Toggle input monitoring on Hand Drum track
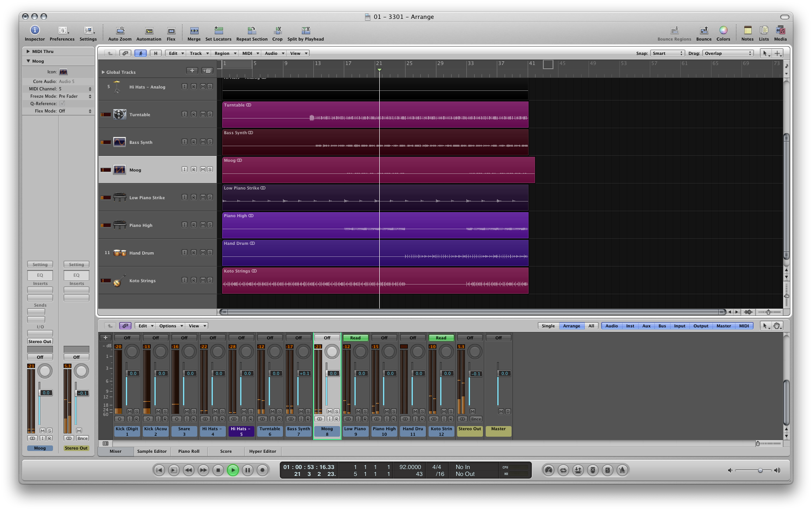 point(184,253)
